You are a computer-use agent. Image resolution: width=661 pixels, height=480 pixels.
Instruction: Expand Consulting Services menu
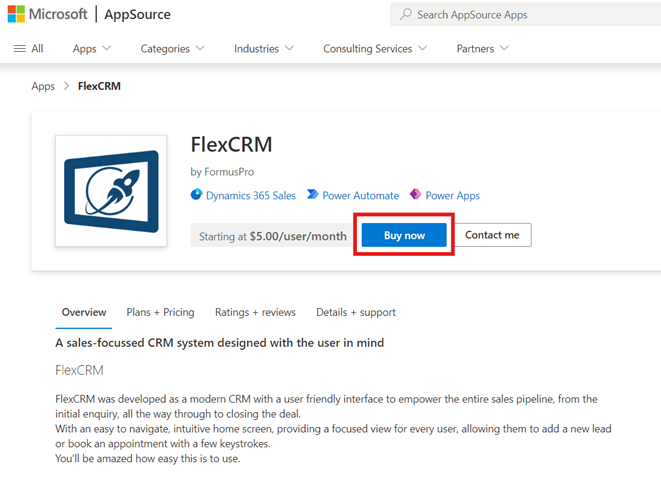pos(375,48)
